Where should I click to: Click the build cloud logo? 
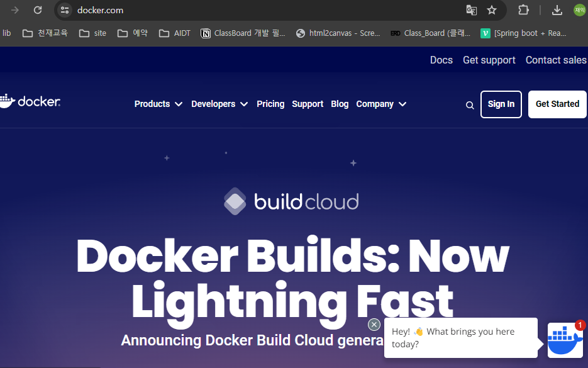point(291,201)
